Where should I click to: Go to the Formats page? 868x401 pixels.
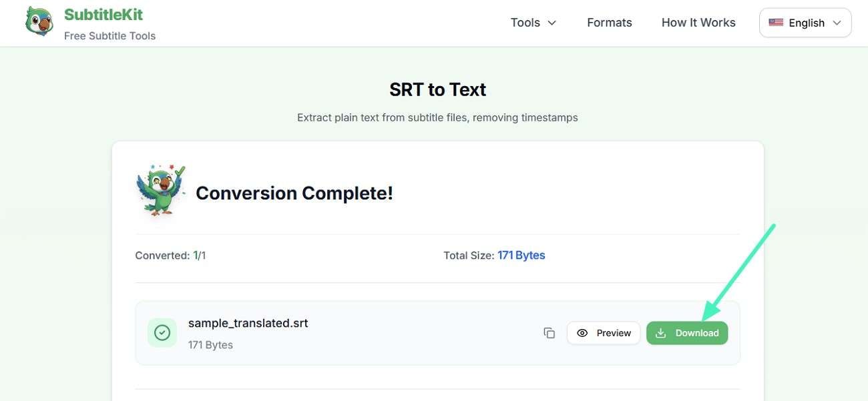pyautogui.click(x=609, y=23)
